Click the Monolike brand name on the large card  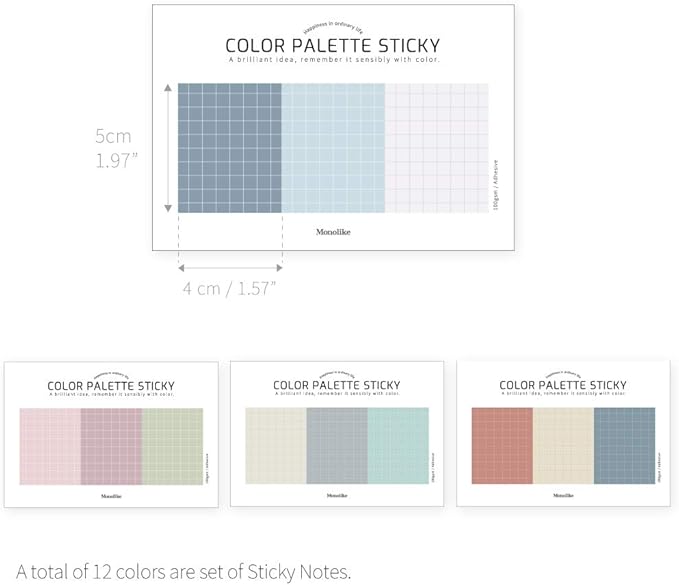tap(332, 232)
